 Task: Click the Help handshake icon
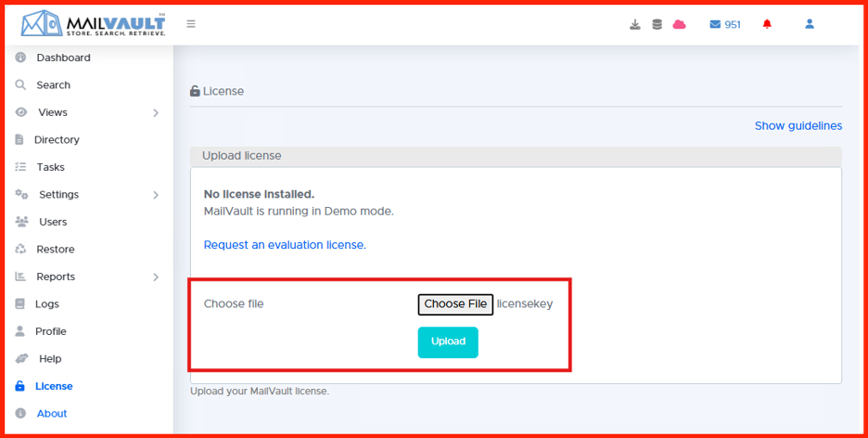pyautogui.click(x=21, y=358)
